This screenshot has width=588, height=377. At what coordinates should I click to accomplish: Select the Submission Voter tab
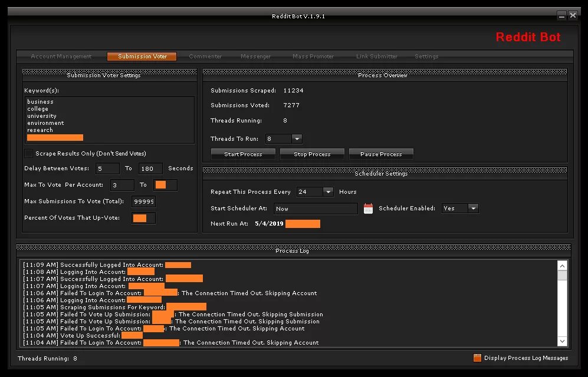[142, 56]
